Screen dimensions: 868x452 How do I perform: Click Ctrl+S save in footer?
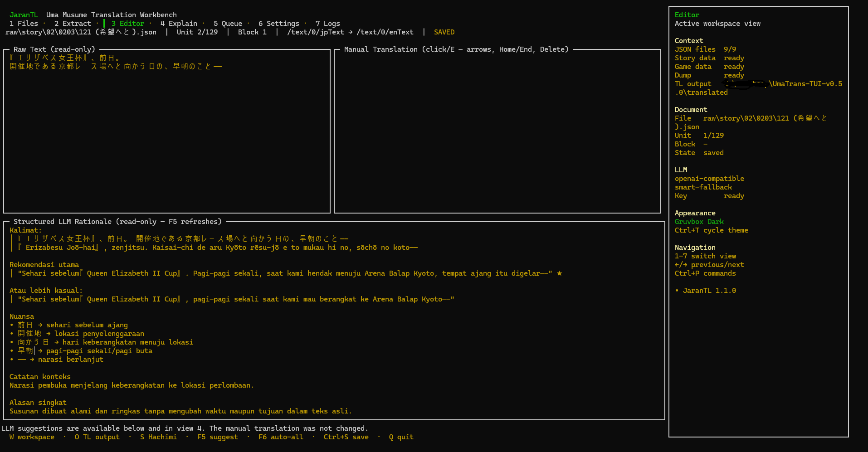[346, 437]
